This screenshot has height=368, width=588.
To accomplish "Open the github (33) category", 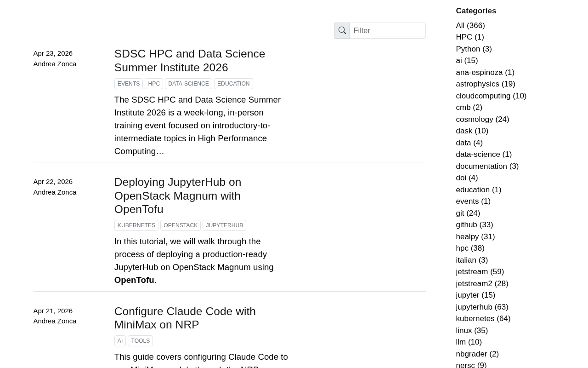I will point(474,224).
